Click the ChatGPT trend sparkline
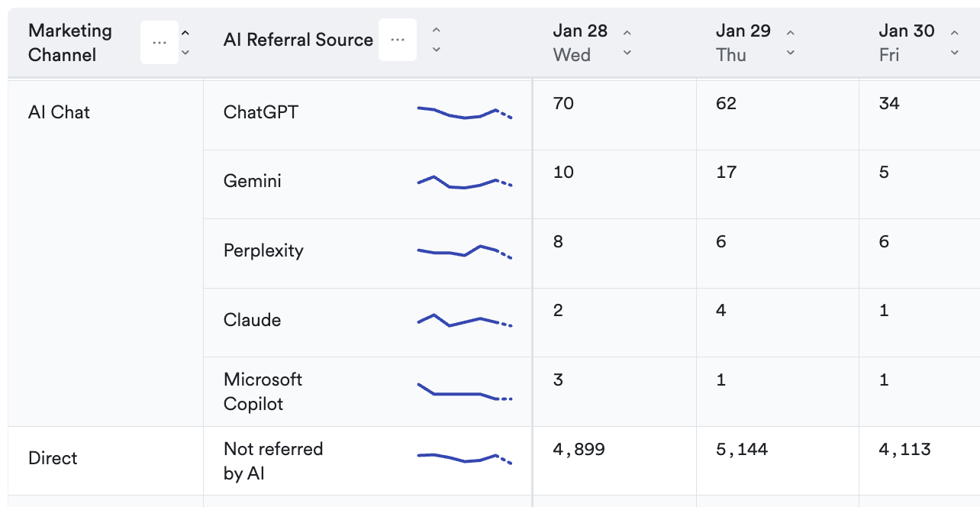 464,114
